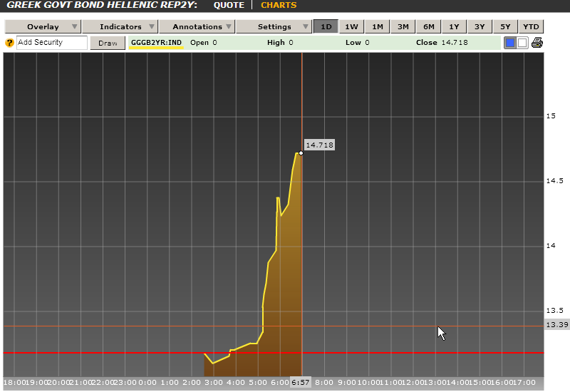
Task: Click the Greek Govt Bond title text
Action: (x=102, y=5)
